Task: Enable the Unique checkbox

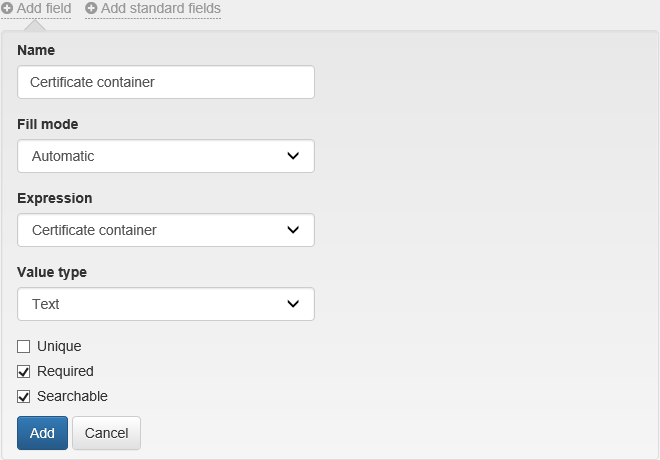Action: click(x=24, y=347)
